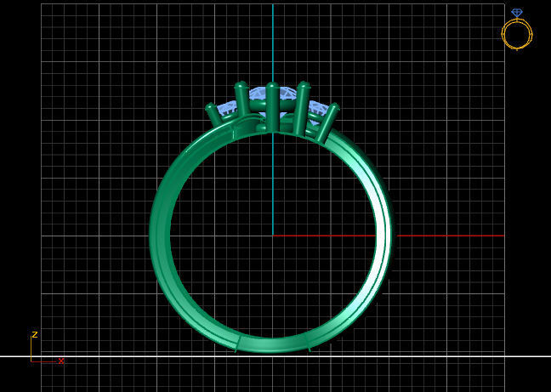
Task: Click the Z axis label
Action: click(34, 334)
